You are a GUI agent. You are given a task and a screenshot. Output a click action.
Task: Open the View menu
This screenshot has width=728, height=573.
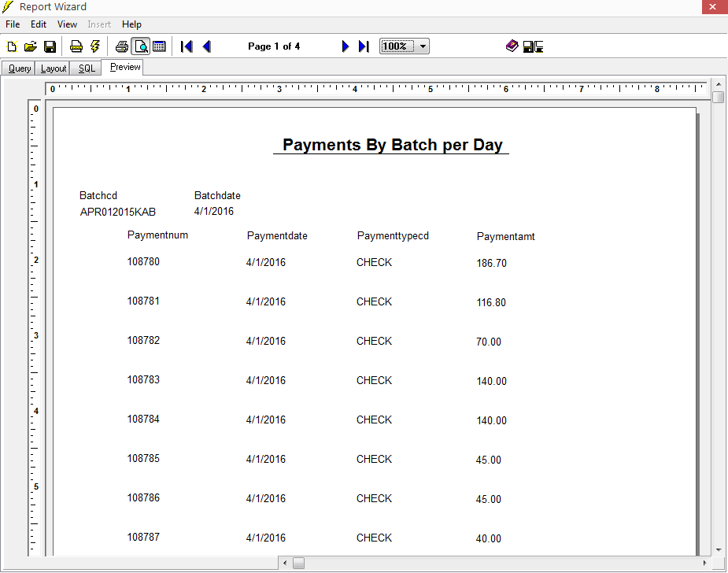point(68,24)
